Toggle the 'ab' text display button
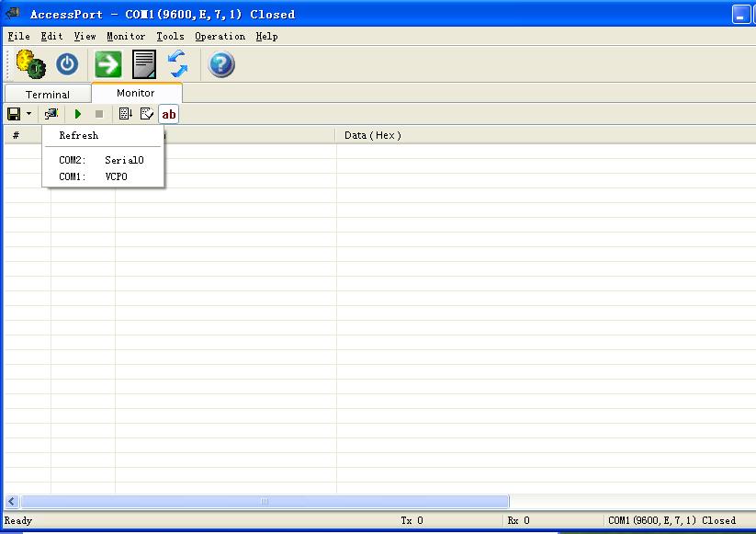The height and width of the screenshot is (534, 756). point(169,114)
